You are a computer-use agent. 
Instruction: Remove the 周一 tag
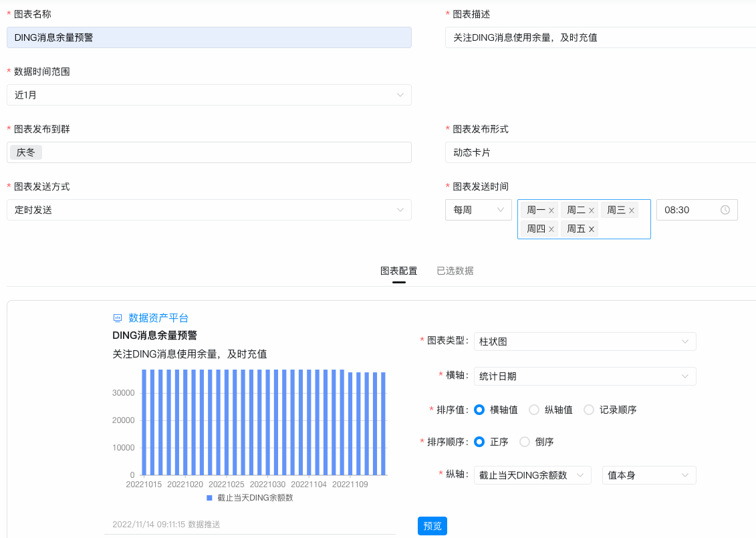click(x=551, y=211)
